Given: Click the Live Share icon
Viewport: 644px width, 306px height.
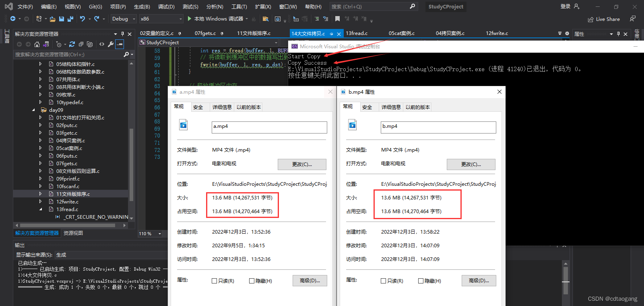Looking at the screenshot, I should point(590,19).
